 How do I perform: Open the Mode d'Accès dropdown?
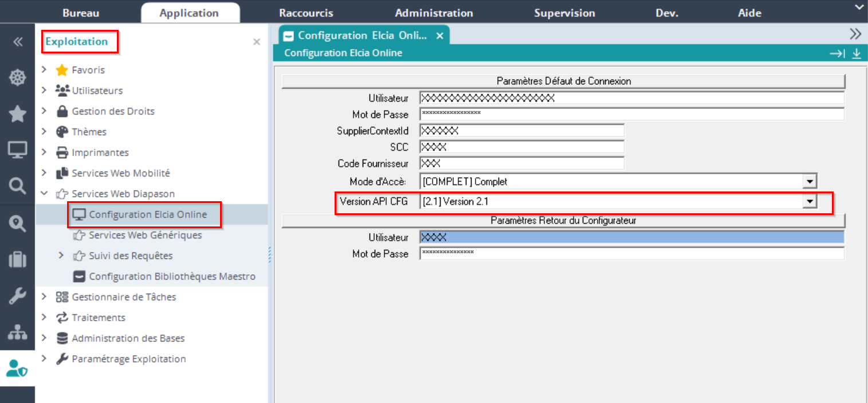809,182
